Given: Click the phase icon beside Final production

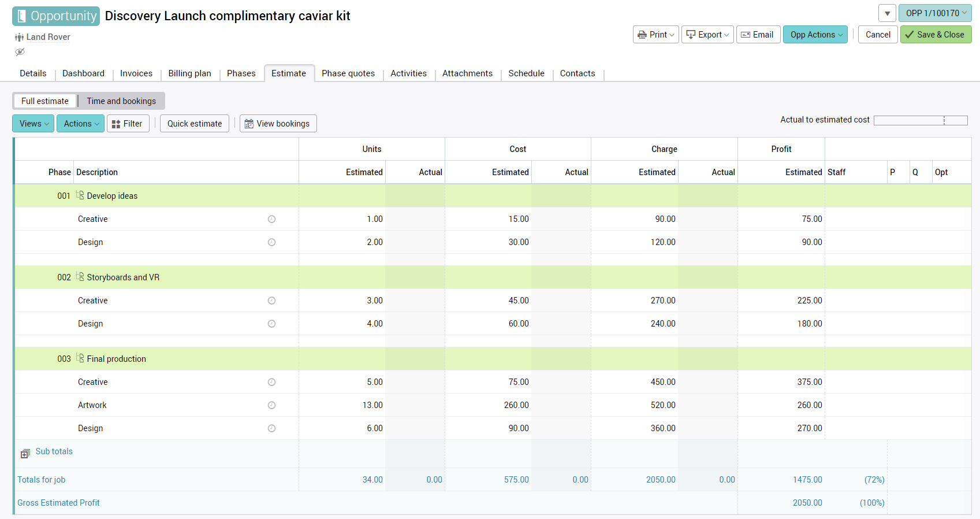Looking at the screenshot, I should (80, 358).
